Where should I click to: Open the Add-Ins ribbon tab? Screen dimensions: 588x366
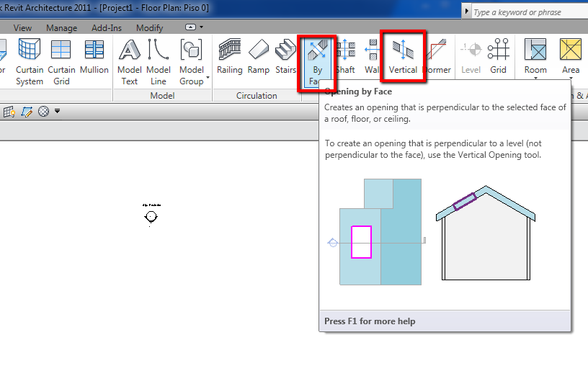107,28
